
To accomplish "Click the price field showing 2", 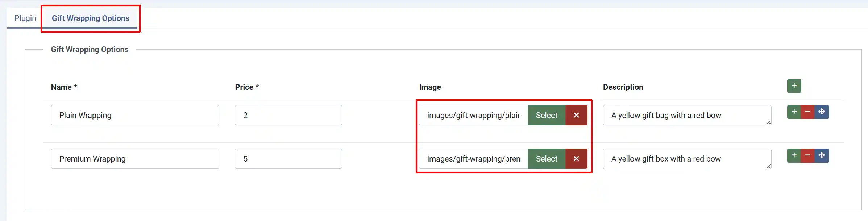I will 288,115.
